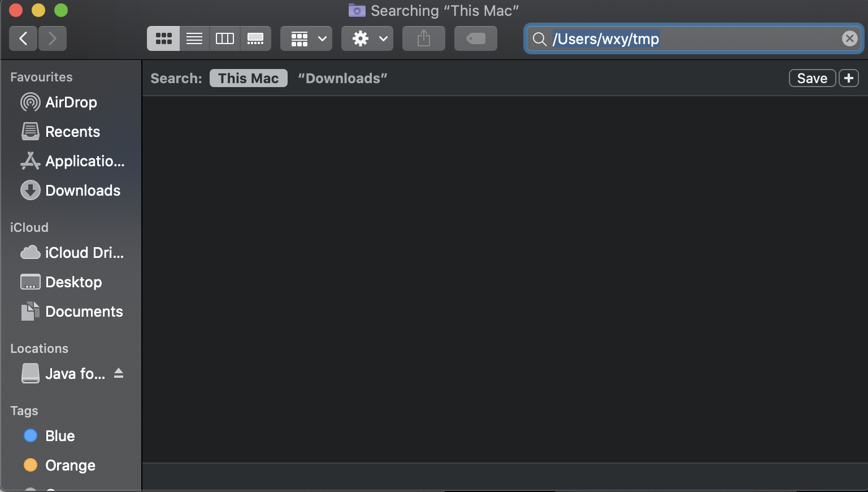The height and width of the screenshot is (492, 868).
Task: Click the window title smart folder icon
Action: (x=357, y=10)
